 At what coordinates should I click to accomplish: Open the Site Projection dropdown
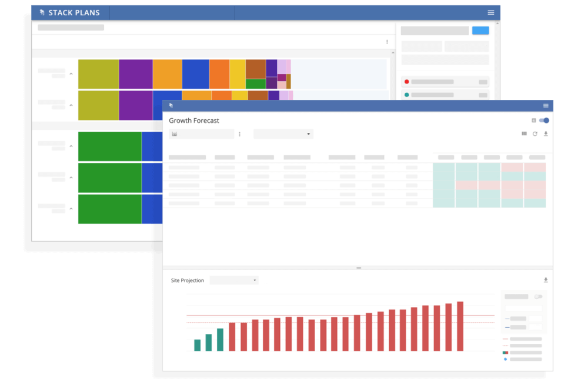234,280
